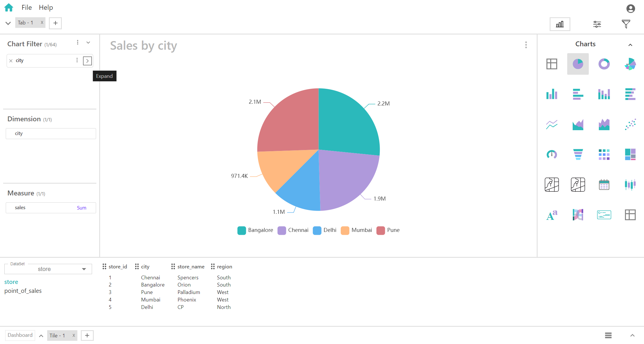Viewport: 644px width, 344px height.
Task: Toggle the chart types panel button
Action: [560, 24]
